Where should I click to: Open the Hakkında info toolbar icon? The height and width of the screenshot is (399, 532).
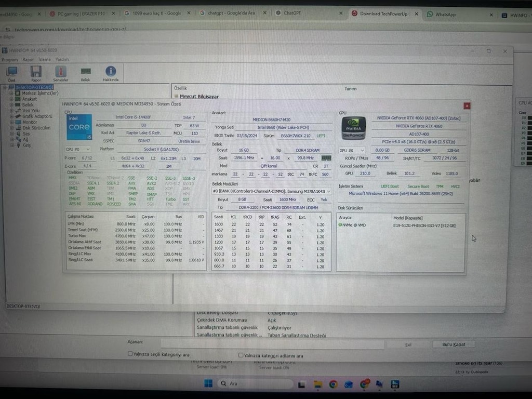tap(111, 73)
